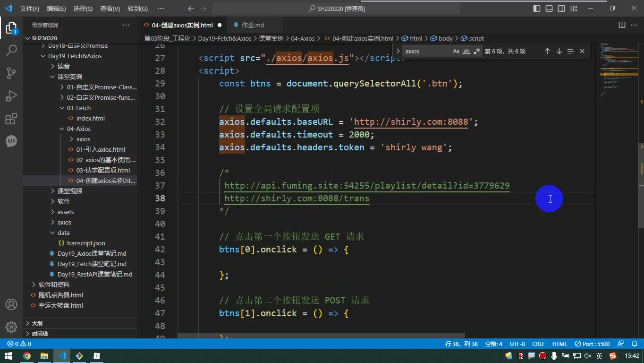The image size is (644, 363).
Task: Open Explorer panel's more actions ellipsis
Action: click(126, 25)
